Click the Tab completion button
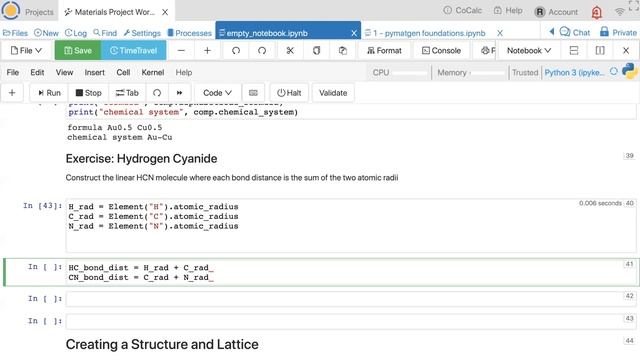The image size is (640, 360). (127, 93)
